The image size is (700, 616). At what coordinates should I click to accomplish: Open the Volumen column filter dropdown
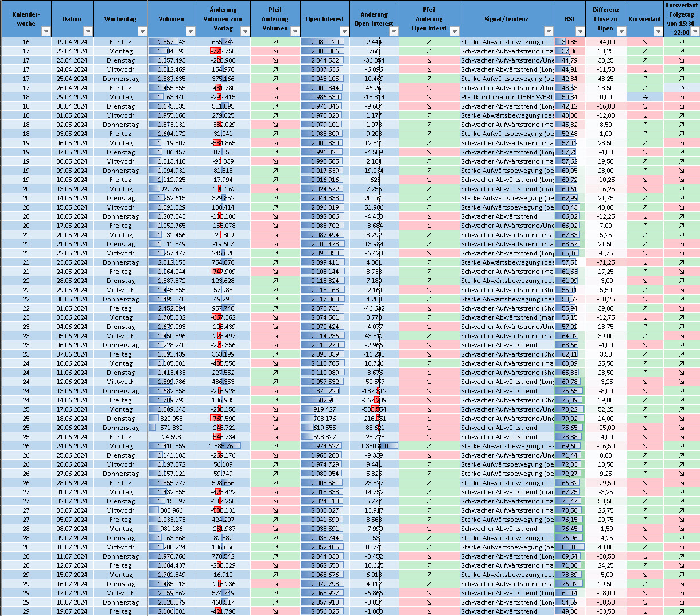(x=191, y=32)
